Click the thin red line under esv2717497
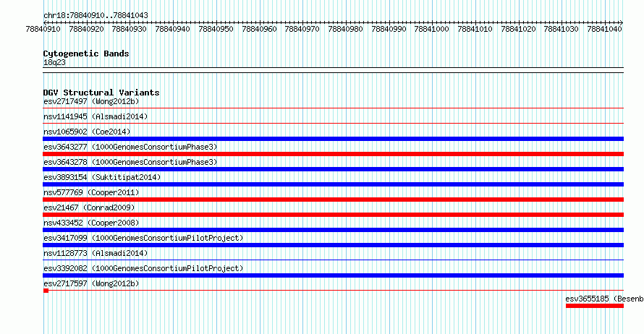This screenshot has width=644, height=334. [x=334, y=108]
